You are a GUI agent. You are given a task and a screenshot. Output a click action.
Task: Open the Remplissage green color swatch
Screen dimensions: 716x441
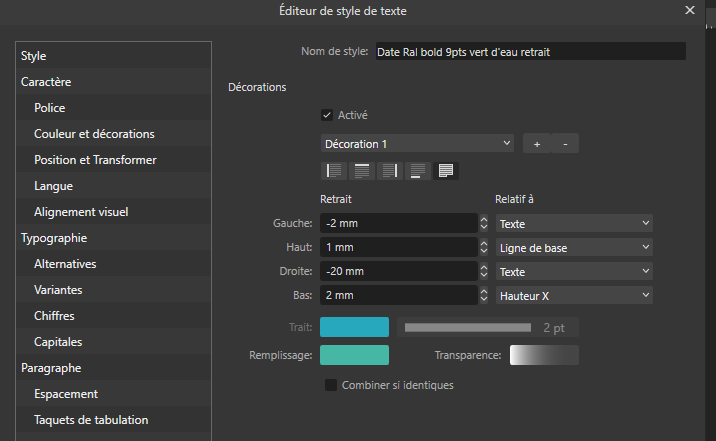(354, 355)
